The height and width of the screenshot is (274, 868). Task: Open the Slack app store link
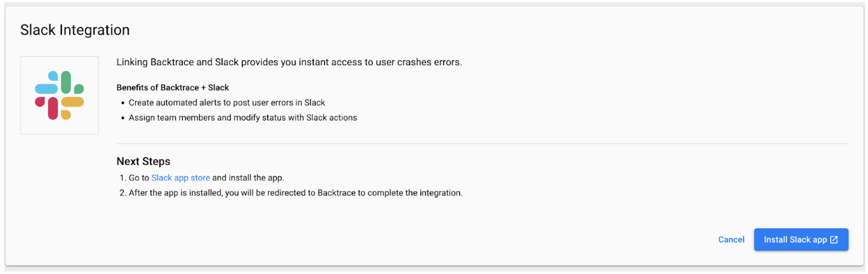[x=181, y=178]
